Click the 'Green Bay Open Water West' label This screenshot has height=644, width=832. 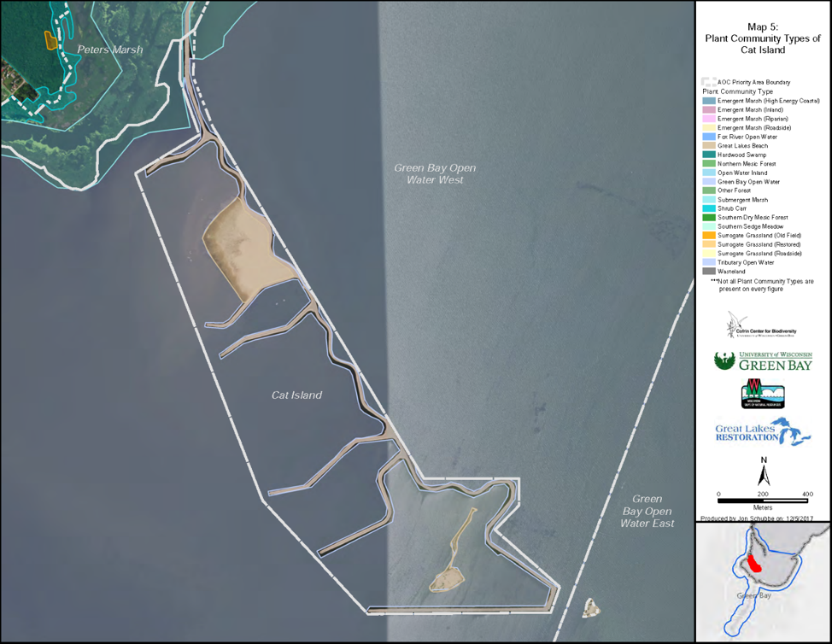(435, 174)
